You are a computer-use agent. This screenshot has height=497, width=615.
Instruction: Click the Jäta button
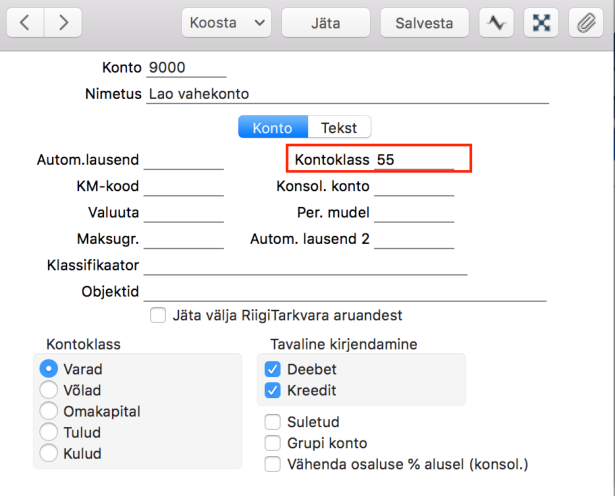coord(326,23)
